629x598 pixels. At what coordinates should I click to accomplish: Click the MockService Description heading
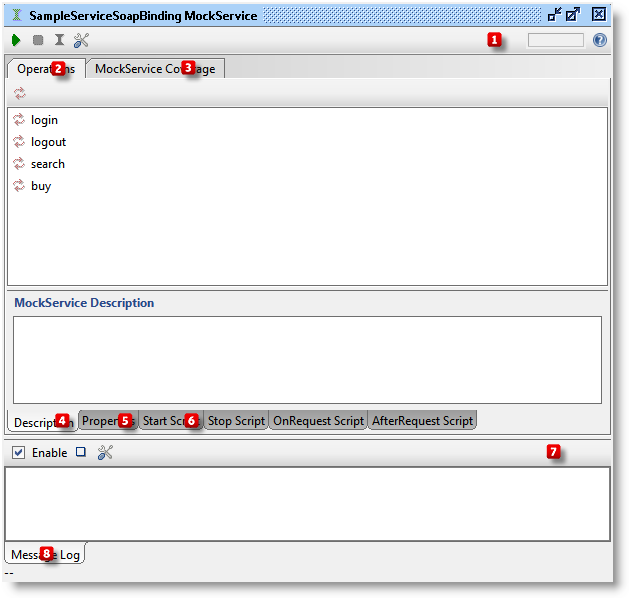tap(84, 302)
